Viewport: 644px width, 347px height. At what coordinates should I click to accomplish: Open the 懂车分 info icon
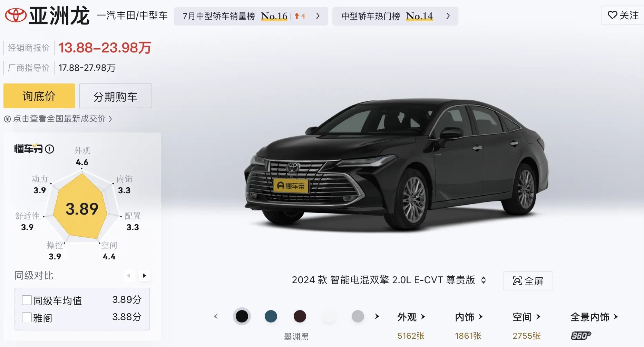[x=50, y=149]
